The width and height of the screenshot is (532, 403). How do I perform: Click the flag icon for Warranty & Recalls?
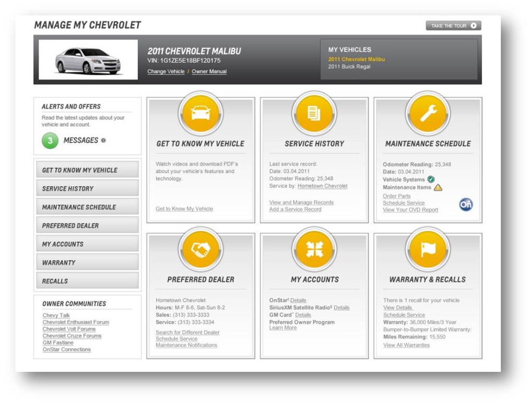(x=428, y=249)
